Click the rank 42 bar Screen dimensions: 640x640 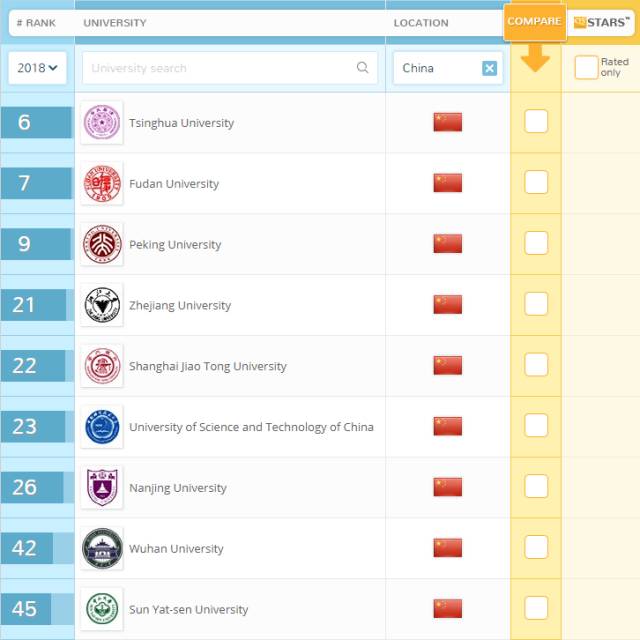27,548
